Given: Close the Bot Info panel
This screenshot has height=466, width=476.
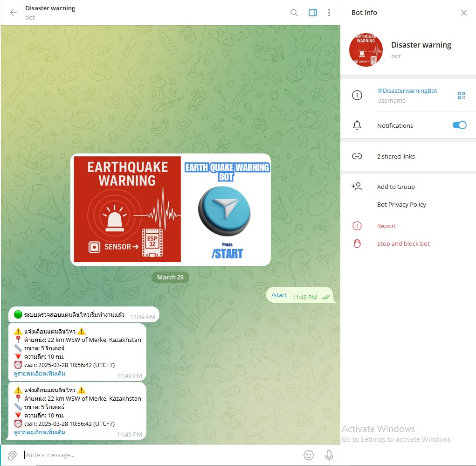Looking at the screenshot, I should tap(463, 13).
